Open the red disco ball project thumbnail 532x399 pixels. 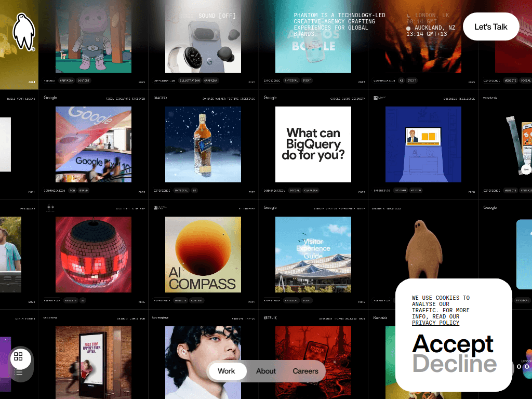click(94, 255)
